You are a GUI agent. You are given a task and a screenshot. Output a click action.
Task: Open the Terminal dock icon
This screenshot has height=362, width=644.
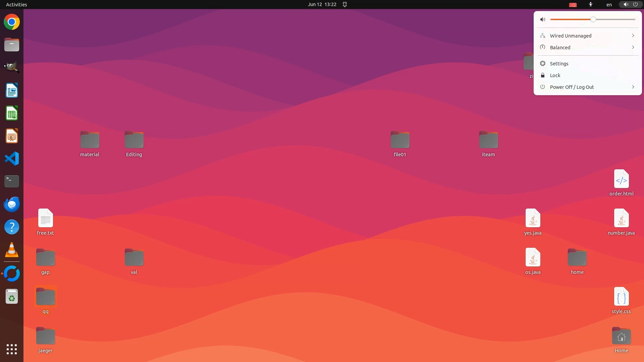point(12,181)
